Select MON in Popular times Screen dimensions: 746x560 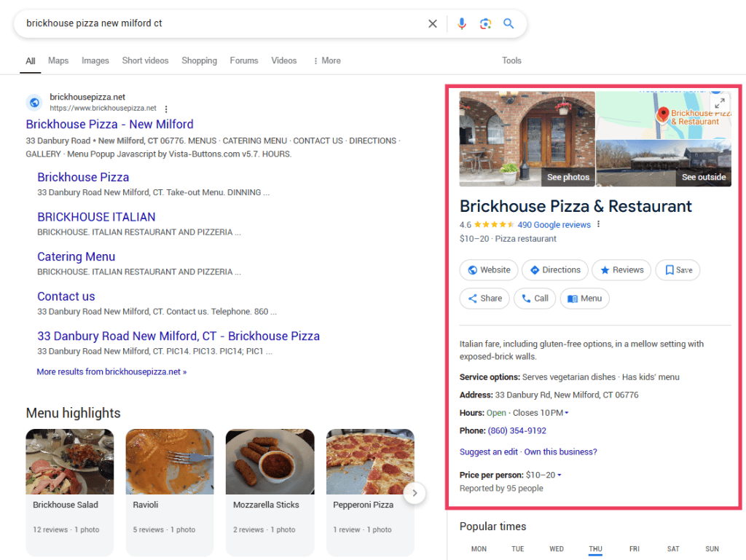coord(479,549)
